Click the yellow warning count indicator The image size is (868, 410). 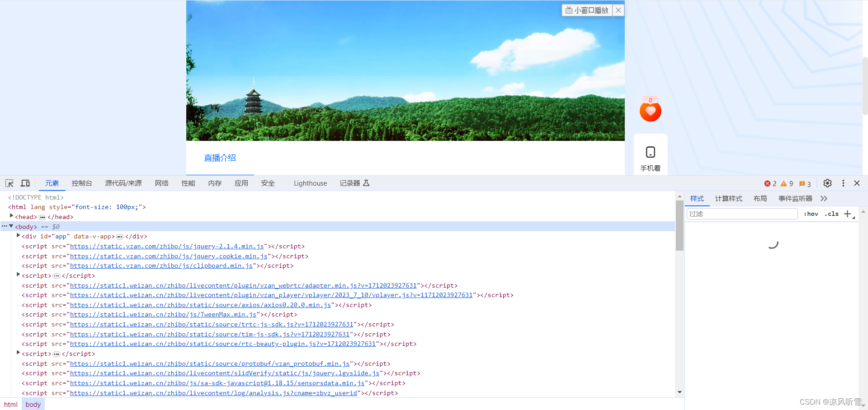tap(787, 184)
